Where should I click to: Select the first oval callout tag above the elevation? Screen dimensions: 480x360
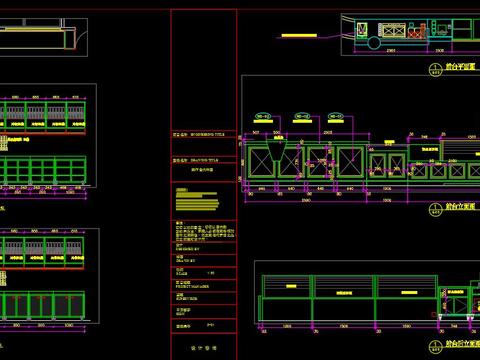pos(263,116)
